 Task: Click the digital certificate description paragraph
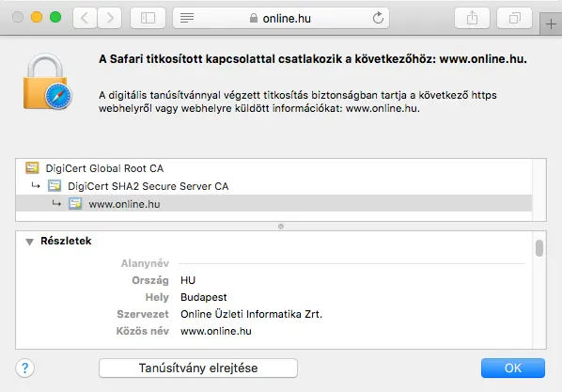(x=298, y=102)
